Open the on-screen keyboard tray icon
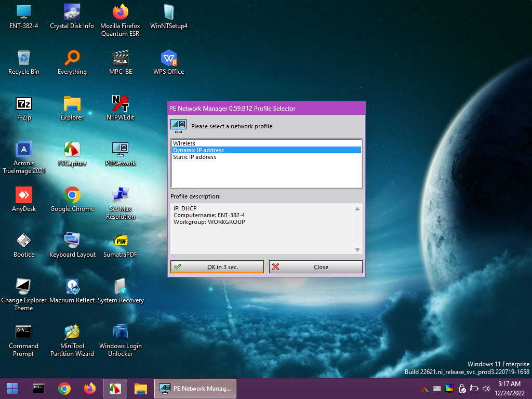The image size is (532, 399). 437,389
